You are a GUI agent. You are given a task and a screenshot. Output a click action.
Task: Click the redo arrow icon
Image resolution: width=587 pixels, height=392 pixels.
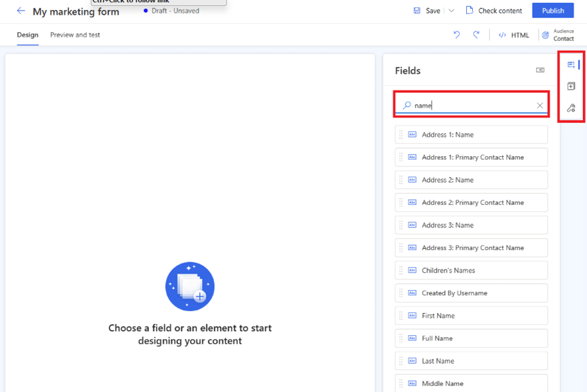[476, 35]
